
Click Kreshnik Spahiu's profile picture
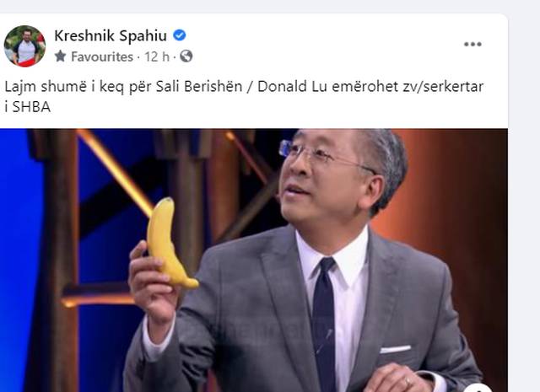(x=24, y=46)
